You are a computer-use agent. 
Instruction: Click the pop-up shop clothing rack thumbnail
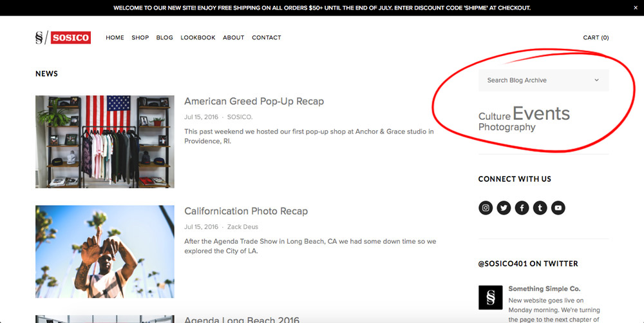[x=105, y=142]
